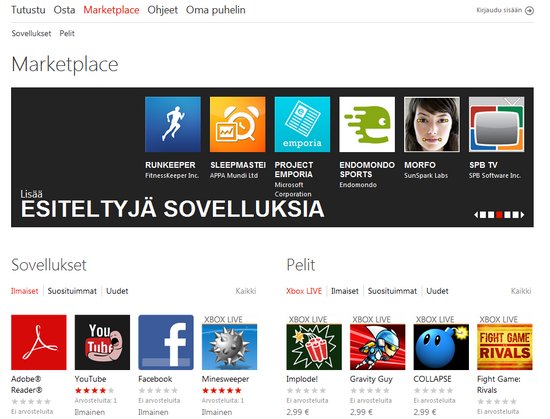Open the Minesweeper game icon
Viewport: 550px width, 419px height.
coord(229,347)
